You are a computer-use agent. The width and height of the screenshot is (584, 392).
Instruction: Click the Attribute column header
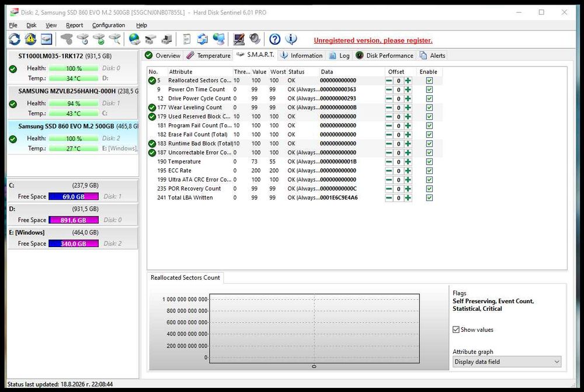pos(200,71)
